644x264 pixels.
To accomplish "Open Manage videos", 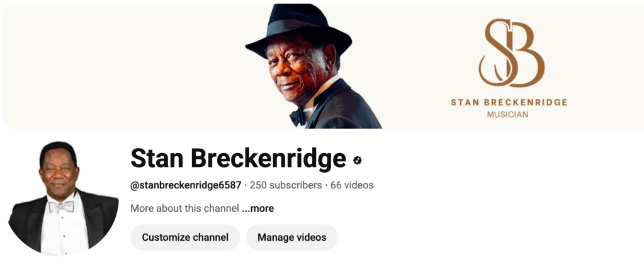I will (292, 238).
